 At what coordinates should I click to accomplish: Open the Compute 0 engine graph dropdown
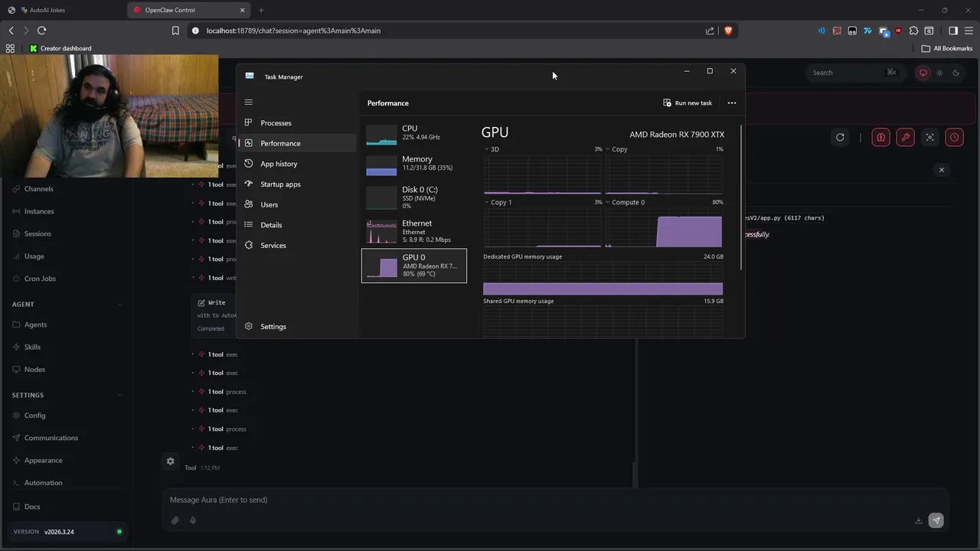pos(626,202)
